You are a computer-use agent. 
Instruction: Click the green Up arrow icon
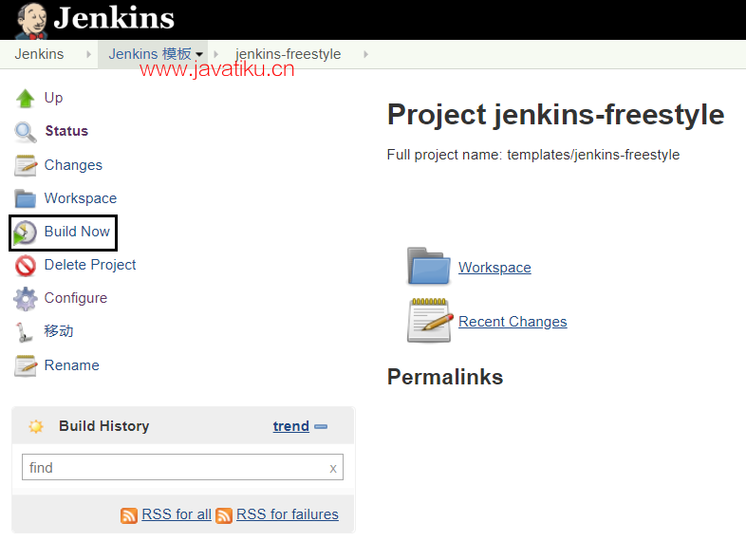pos(26,99)
